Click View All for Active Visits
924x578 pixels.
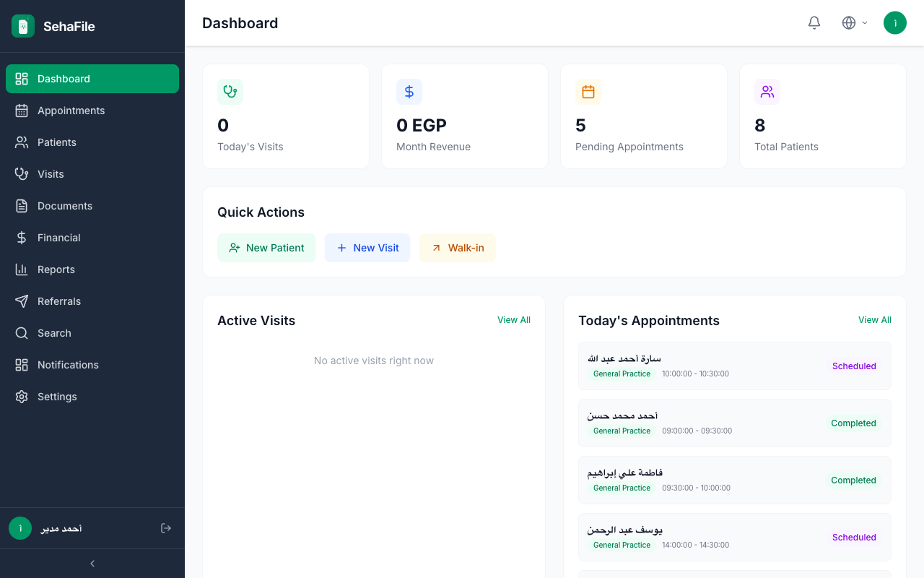coord(514,320)
